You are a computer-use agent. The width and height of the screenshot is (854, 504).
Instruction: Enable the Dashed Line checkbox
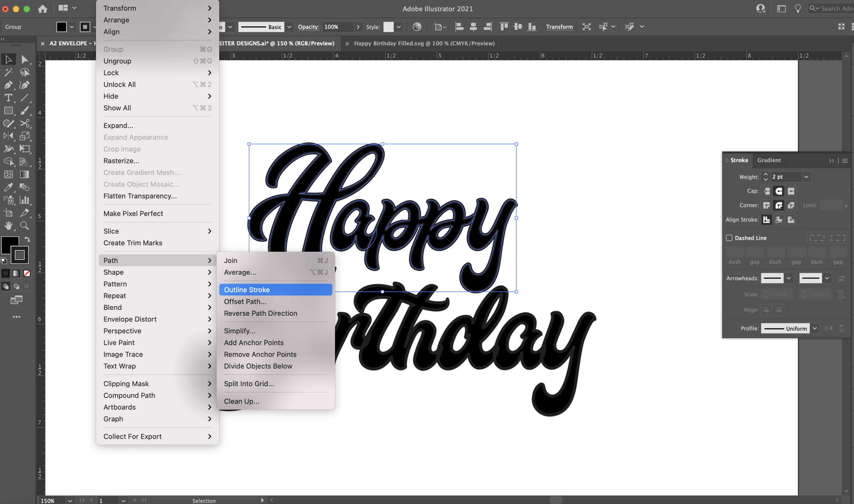pos(729,238)
